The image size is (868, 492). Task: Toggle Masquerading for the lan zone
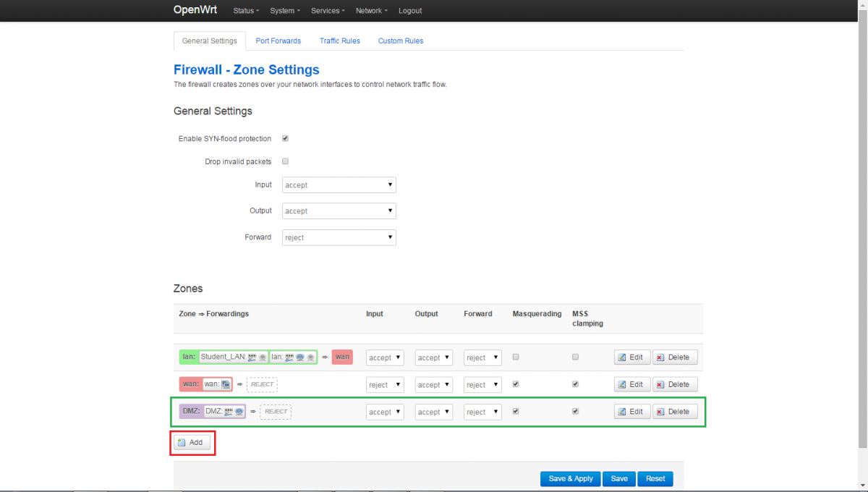click(516, 357)
